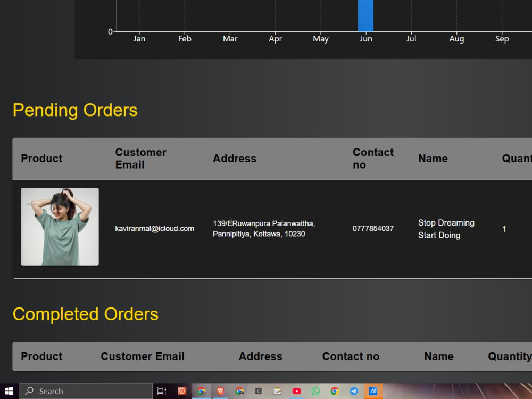Click the Completed Orders heading
The image size is (532, 399).
[x=86, y=314]
